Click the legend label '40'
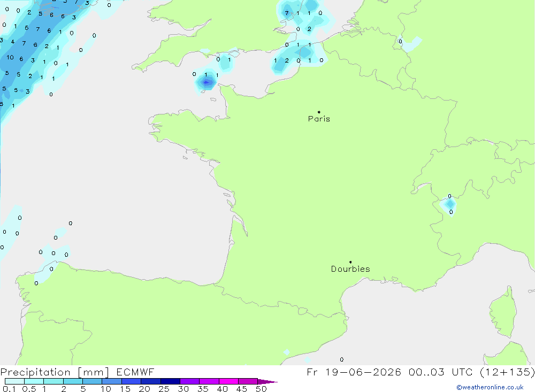Screen dimensions: 535x392 [x=223, y=389]
